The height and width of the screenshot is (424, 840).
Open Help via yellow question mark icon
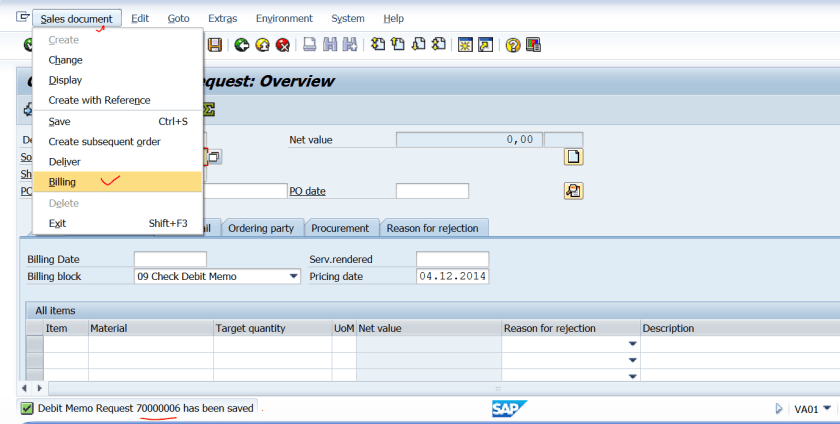(x=513, y=45)
